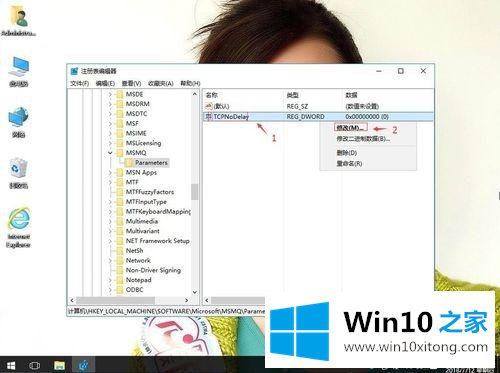Collapse the MSMQ tree node
The width and height of the screenshot is (500, 373).
coord(110,153)
